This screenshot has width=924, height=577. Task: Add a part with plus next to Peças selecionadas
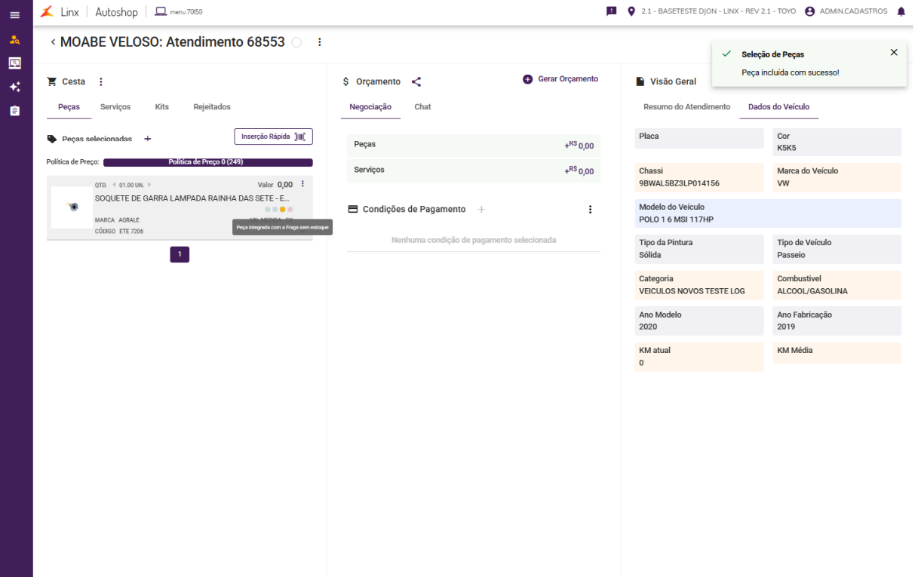click(x=148, y=139)
